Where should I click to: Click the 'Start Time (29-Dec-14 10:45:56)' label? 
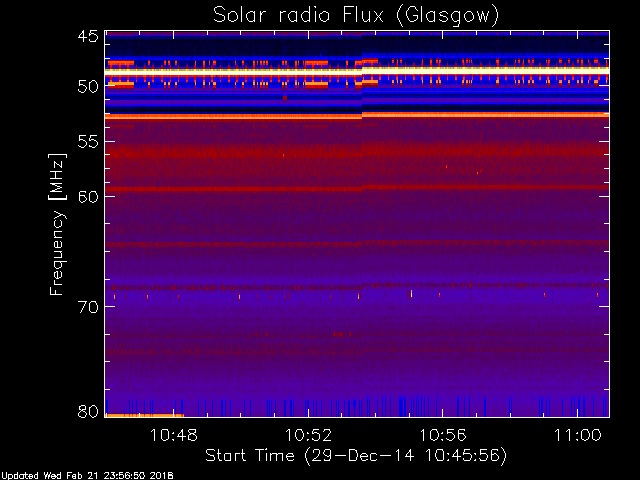click(x=356, y=456)
